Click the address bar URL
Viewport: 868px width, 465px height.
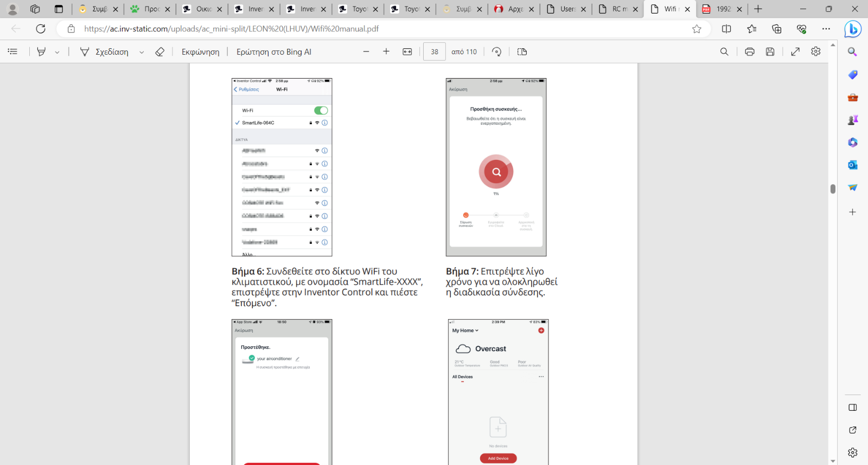[231, 29]
